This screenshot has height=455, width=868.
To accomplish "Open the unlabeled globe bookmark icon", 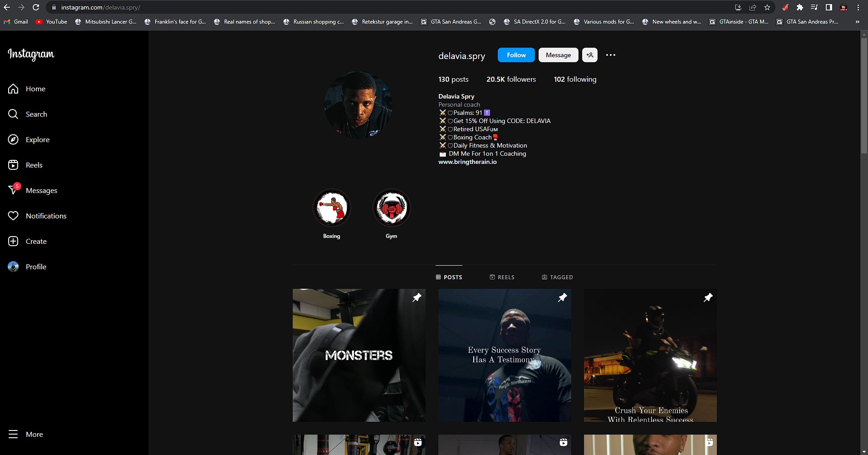I will point(492,22).
